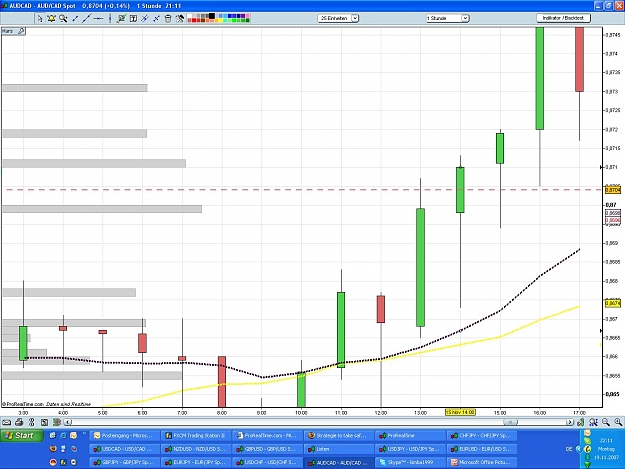Click the crossed blue lines tool

(145, 18)
